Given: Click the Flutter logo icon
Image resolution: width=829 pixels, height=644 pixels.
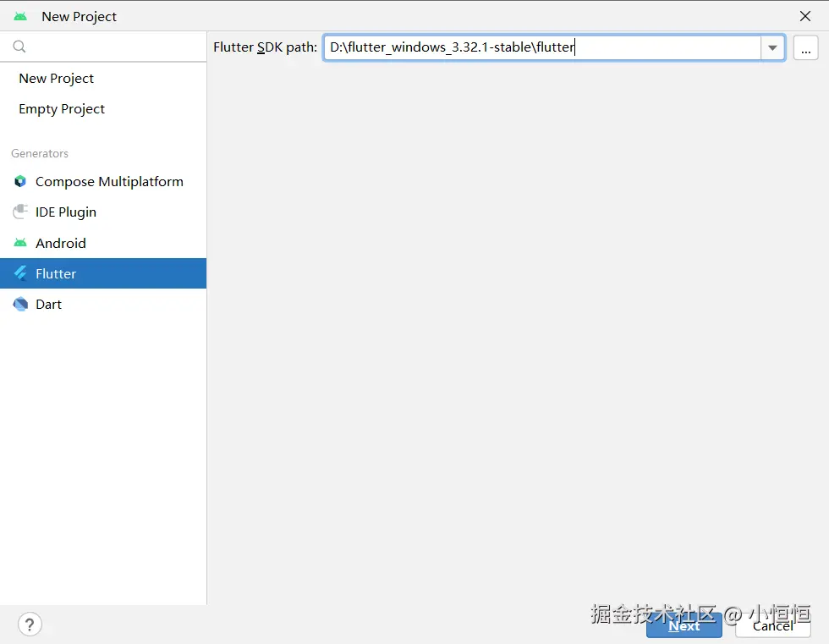Looking at the screenshot, I should pos(20,273).
